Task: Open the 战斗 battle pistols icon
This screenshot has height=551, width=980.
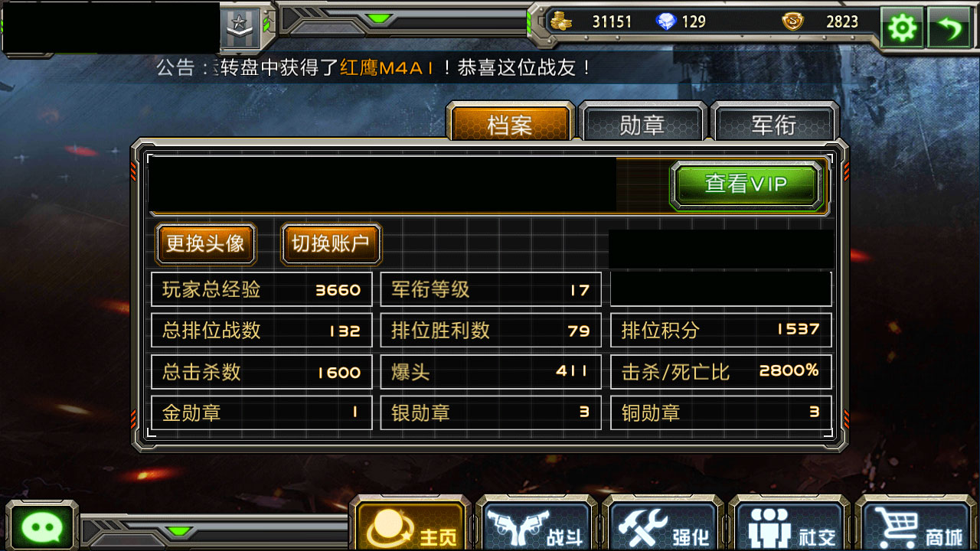Action: 535,525
